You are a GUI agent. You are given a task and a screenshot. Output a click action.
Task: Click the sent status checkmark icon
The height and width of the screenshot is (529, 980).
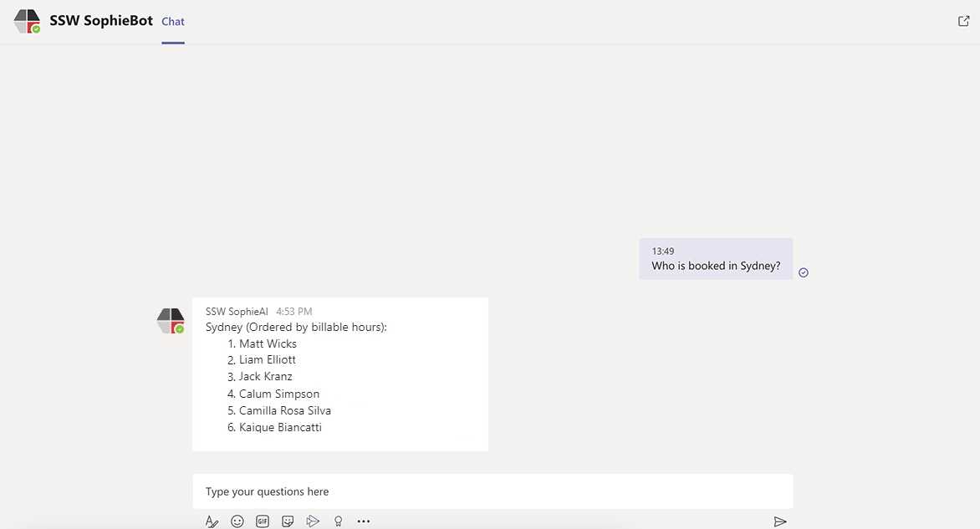coord(804,272)
